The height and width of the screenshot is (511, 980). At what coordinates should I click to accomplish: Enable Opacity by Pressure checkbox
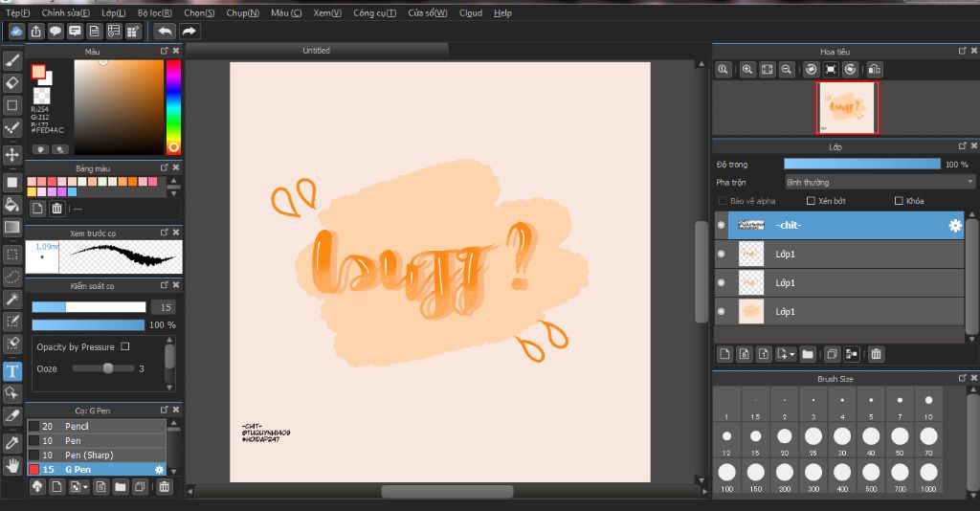(125, 346)
